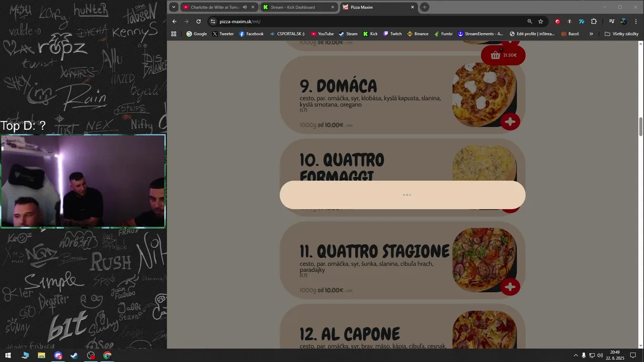The height and width of the screenshot is (362, 644).
Task: Open Steam from the taskbar
Action: click(x=74, y=355)
